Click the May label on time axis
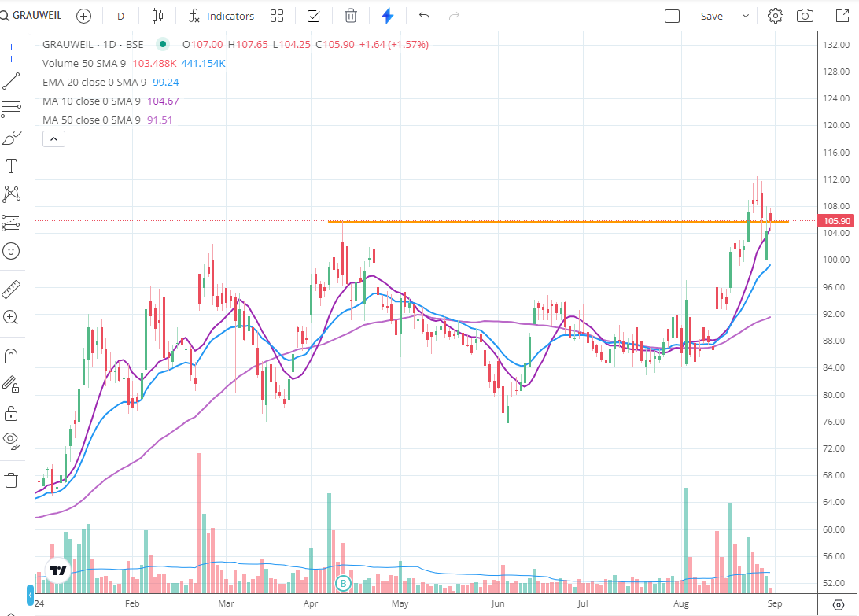This screenshot has width=859, height=616. (400, 603)
